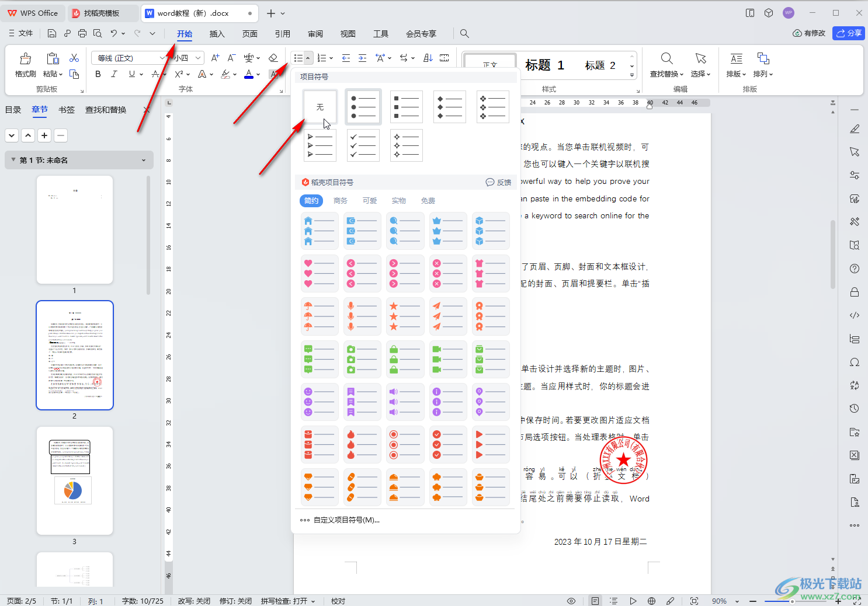Pick the red flame bullet template
The width and height of the screenshot is (868, 606).
[x=363, y=444]
